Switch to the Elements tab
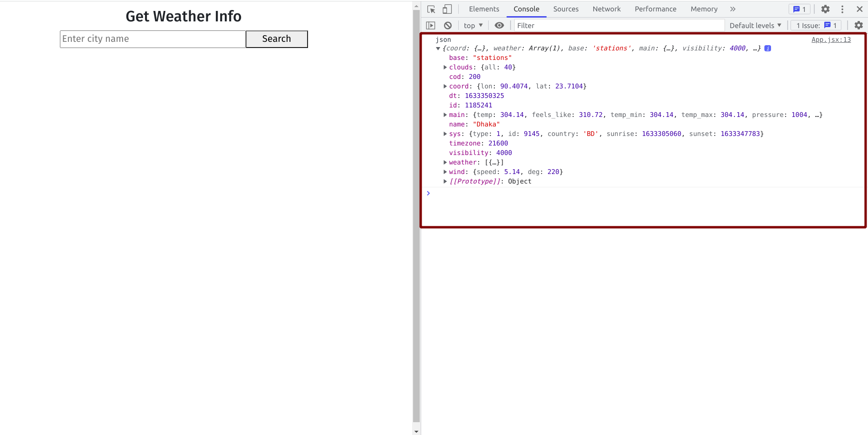The height and width of the screenshot is (435, 868). click(483, 9)
